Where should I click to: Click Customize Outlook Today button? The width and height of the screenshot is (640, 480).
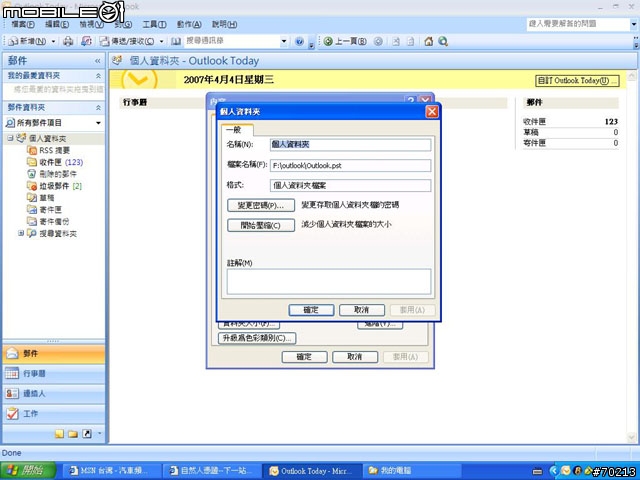click(577, 80)
